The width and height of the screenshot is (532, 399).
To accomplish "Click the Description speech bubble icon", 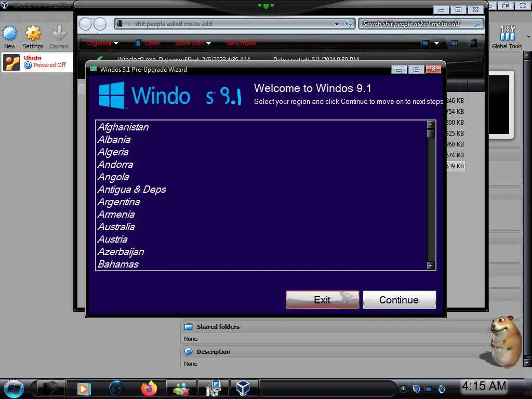I will click(x=188, y=352).
